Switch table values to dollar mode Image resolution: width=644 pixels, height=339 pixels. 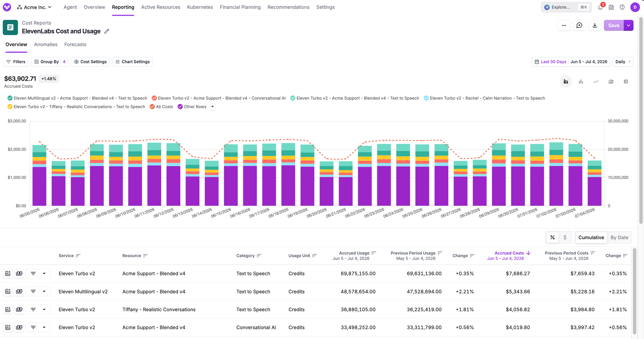coord(565,238)
